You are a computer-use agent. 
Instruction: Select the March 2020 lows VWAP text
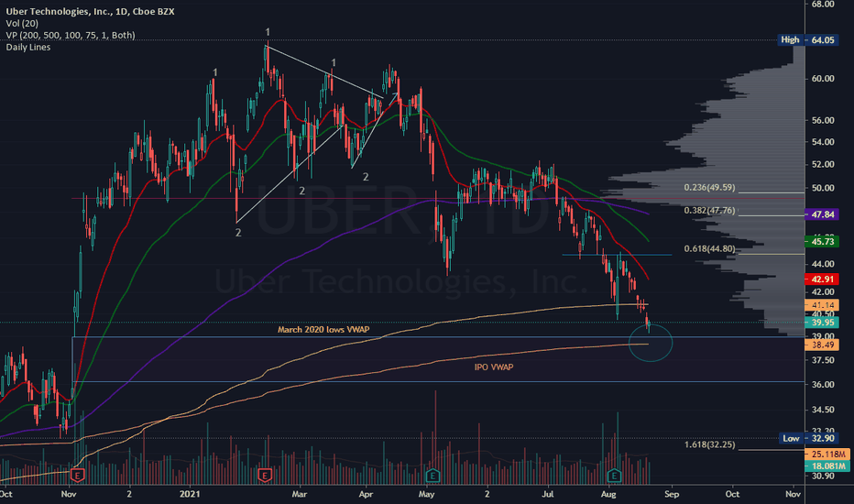[x=323, y=329]
